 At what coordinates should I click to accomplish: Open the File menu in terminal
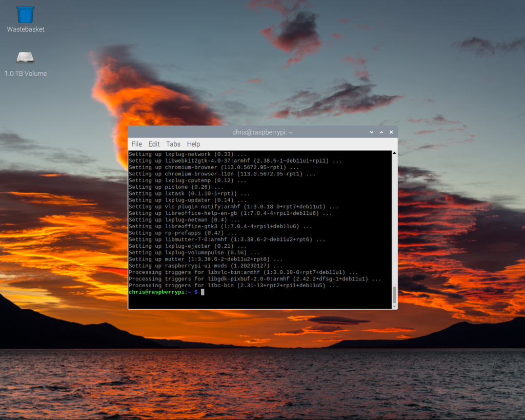pyautogui.click(x=136, y=144)
